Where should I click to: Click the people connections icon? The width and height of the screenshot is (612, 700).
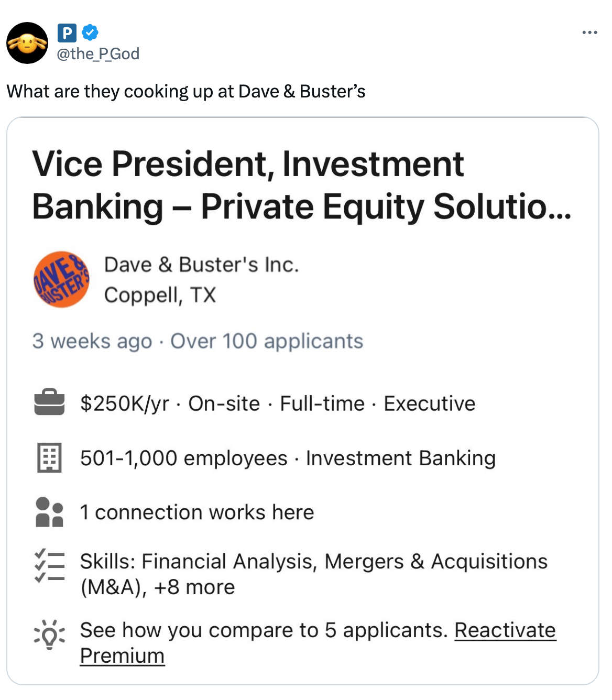(49, 512)
